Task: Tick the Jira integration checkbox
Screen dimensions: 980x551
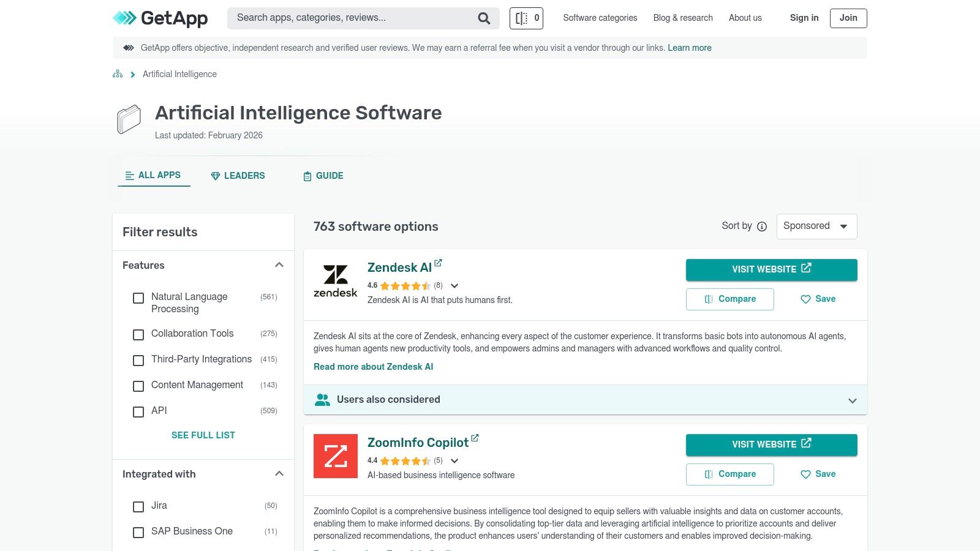Action: click(x=138, y=506)
